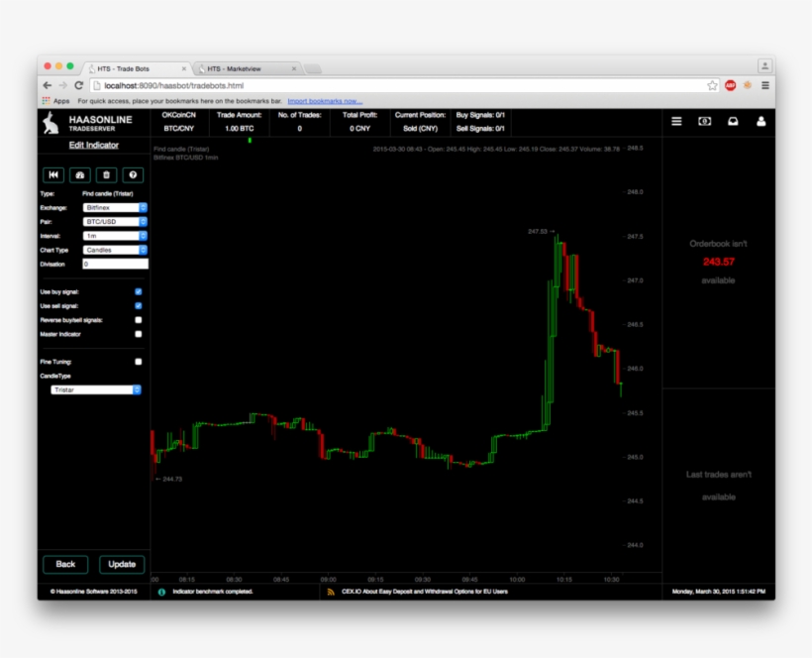The height and width of the screenshot is (658, 812).
Task: Enable Reverse buy/sell signals checkbox
Action: pyautogui.click(x=139, y=320)
